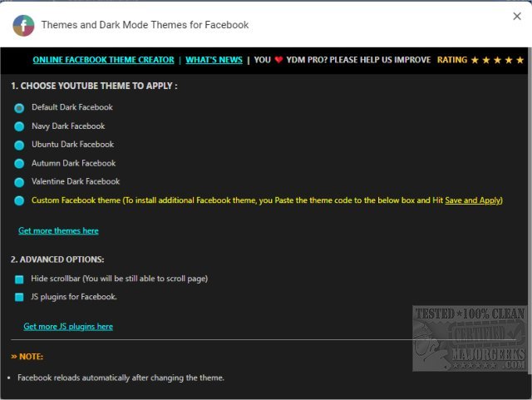Toggle JS plugins for Facebook checkbox
Screen dimensions: 532x400
[19, 298]
